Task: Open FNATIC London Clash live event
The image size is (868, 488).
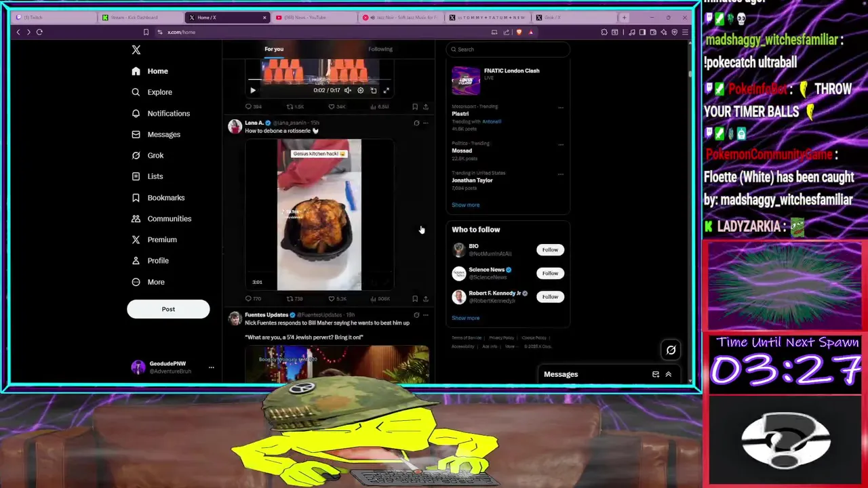Action: pyautogui.click(x=508, y=81)
